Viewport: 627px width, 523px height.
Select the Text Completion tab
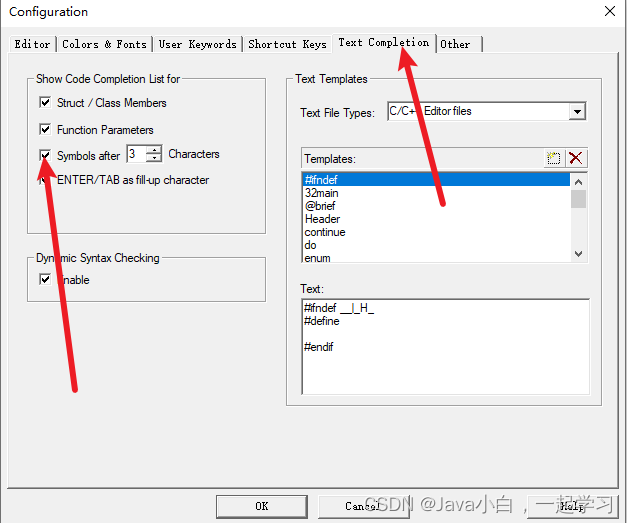tap(383, 42)
